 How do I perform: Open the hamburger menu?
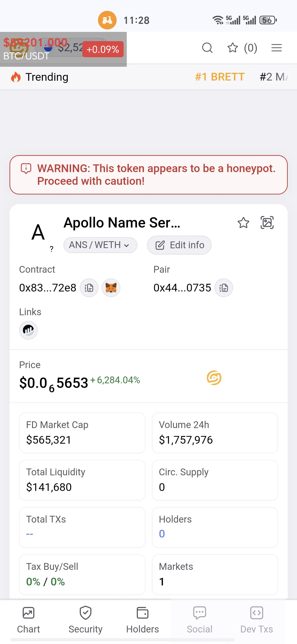(x=276, y=48)
